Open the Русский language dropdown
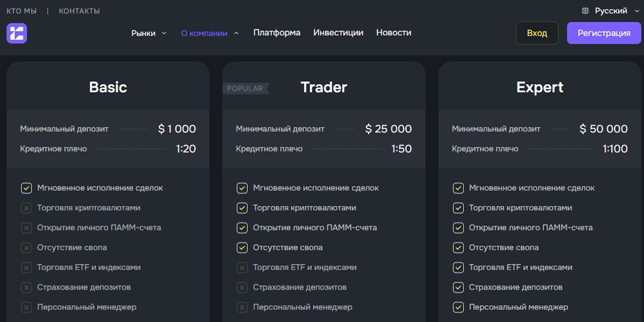The image size is (644, 322). click(611, 11)
